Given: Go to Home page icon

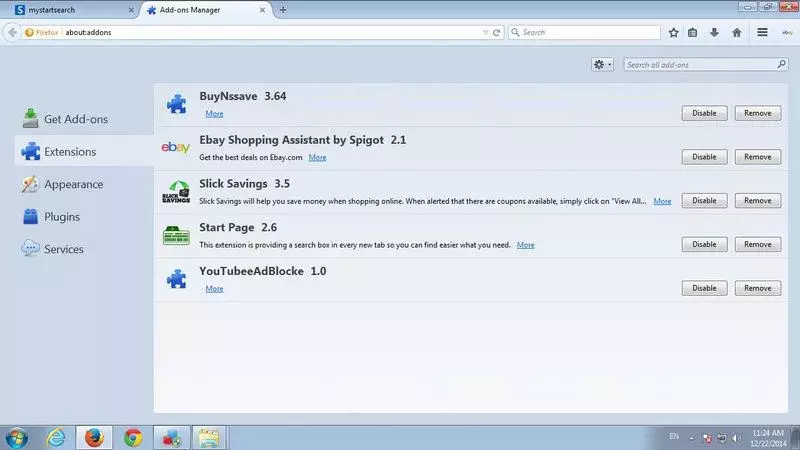Looking at the screenshot, I should [736, 32].
